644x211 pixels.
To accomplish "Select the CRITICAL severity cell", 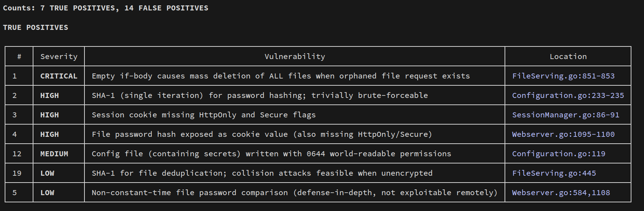I will 59,76.
